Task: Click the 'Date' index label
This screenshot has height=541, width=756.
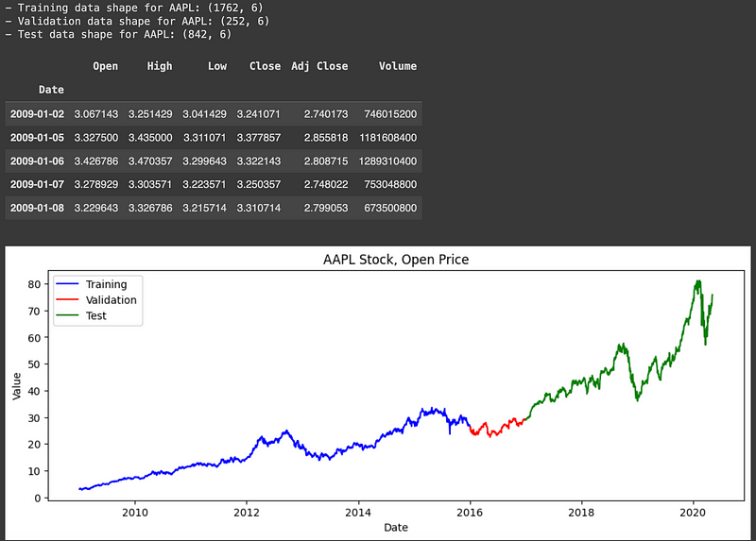Action: tap(51, 90)
